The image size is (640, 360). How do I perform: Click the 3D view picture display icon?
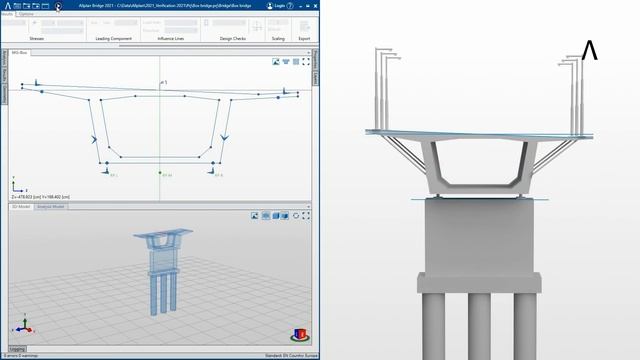(x=255, y=216)
